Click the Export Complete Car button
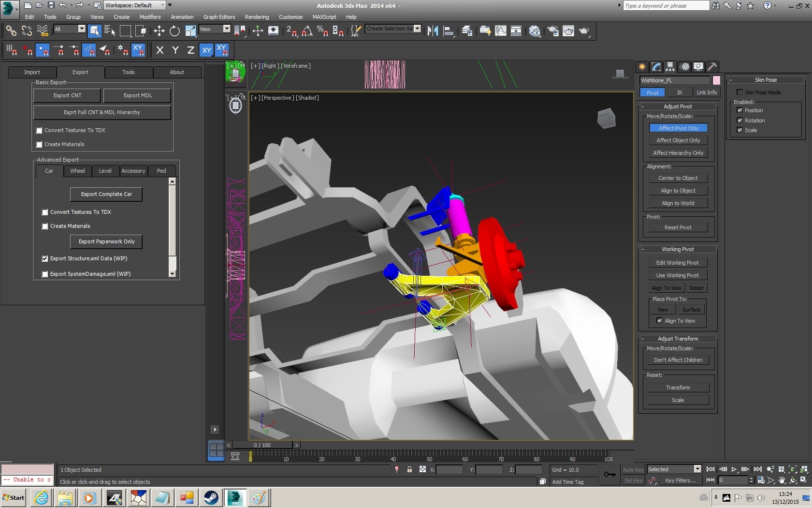This screenshot has width=812, height=508. [x=106, y=194]
